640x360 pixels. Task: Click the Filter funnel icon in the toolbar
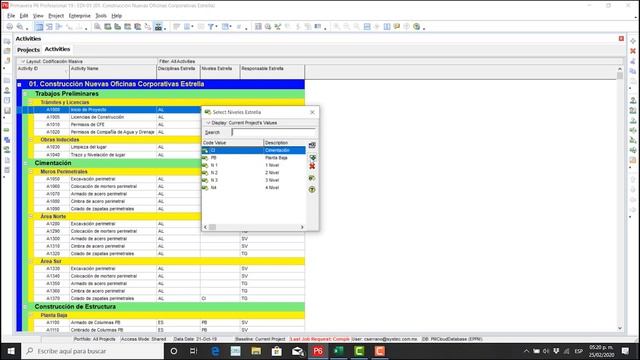pyautogui.click(x=211, y=27)
